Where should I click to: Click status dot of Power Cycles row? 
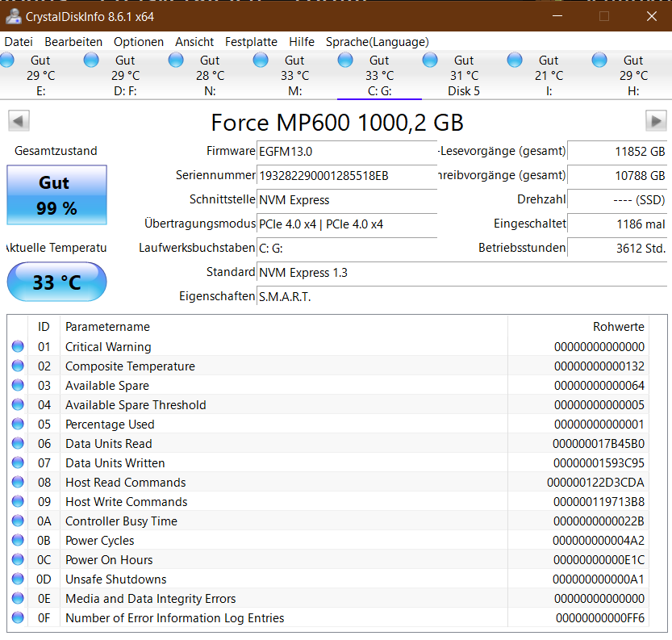[x=18, y=540]
